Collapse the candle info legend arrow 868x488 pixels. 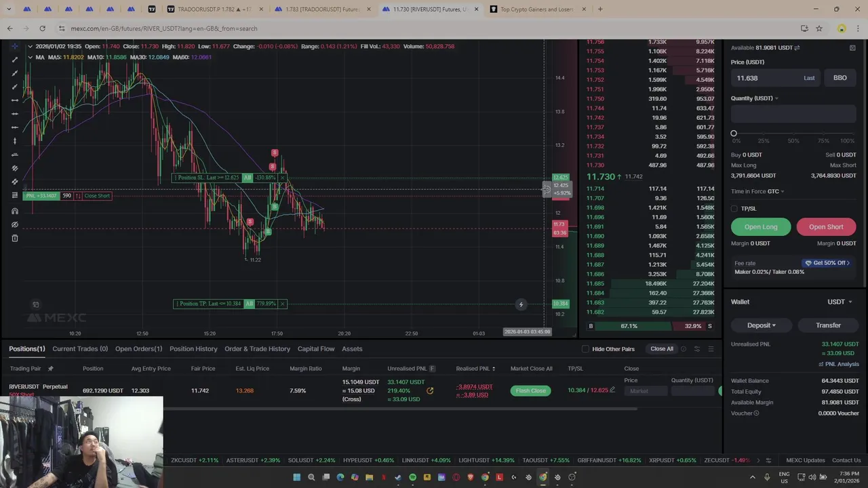30,46
